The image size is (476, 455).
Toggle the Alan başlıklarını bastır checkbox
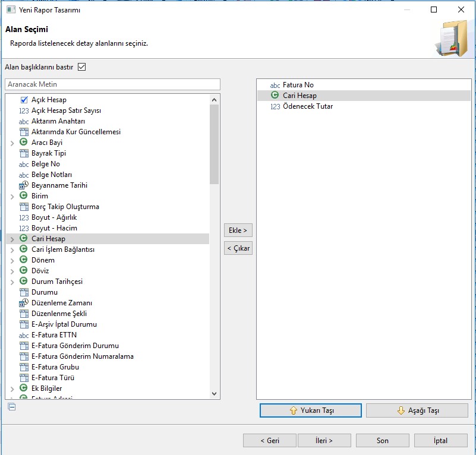tap(82, 67)
